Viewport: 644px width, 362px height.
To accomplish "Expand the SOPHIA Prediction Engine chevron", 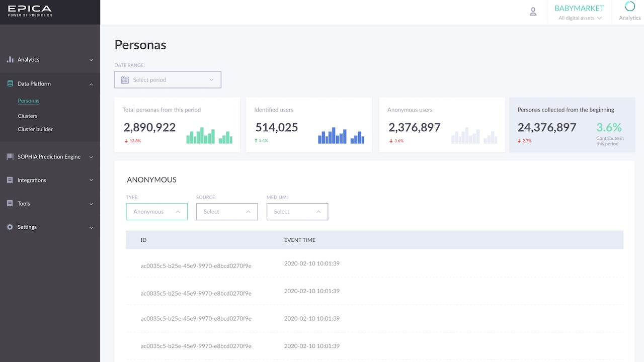I will [91, 157].
